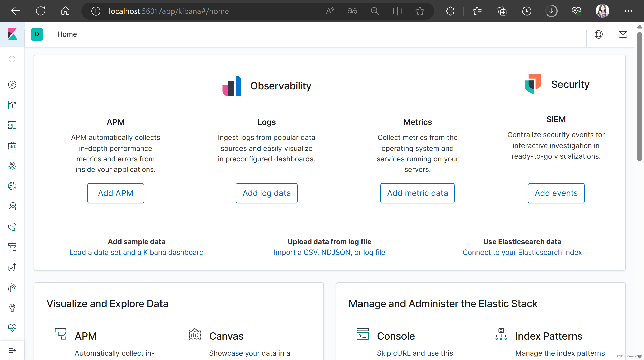Image resolution: width=644 pixels, height=360 pixels.
Task: Open the Console card in Manage section
Action: (396, 336)
